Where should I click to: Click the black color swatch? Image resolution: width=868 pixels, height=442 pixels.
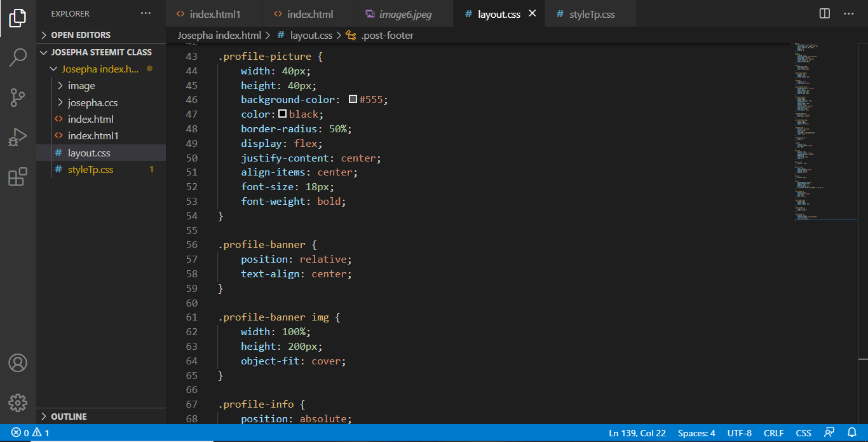click(283, 114)
